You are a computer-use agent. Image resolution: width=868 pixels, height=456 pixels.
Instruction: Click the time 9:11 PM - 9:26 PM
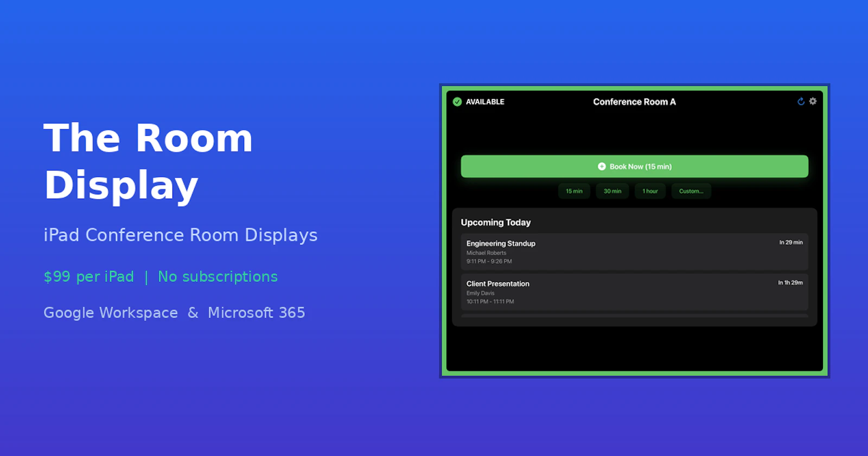[x=489, y=261]
